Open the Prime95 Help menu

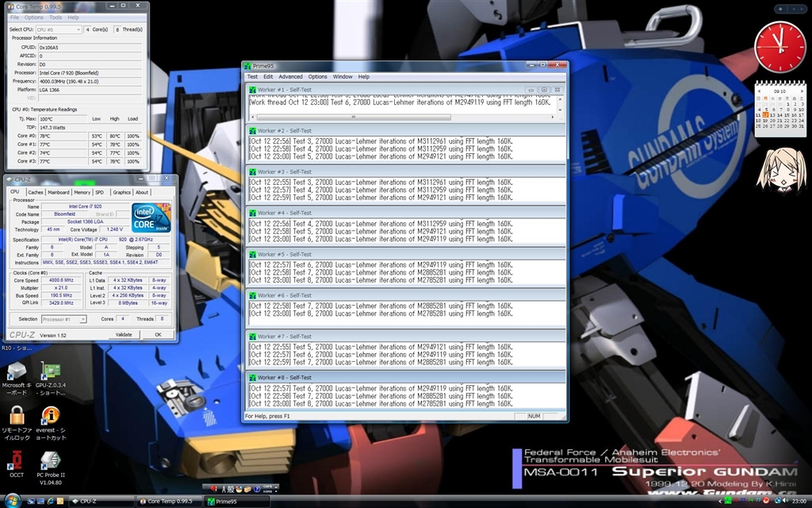click(x=364, y=77)
